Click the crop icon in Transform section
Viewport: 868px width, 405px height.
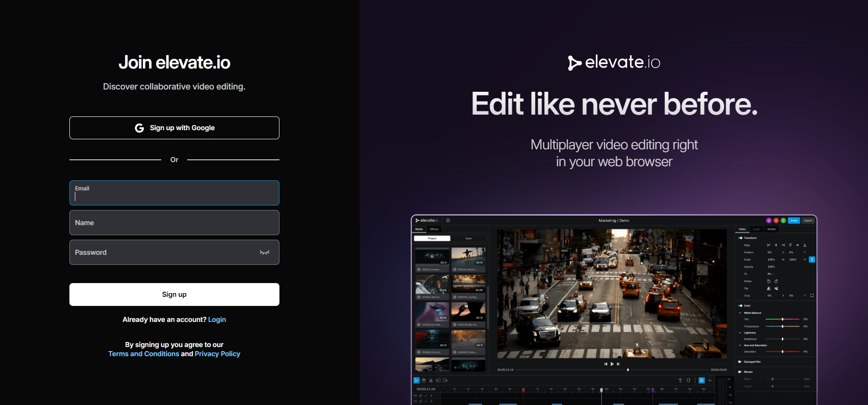tap(812, 295)
